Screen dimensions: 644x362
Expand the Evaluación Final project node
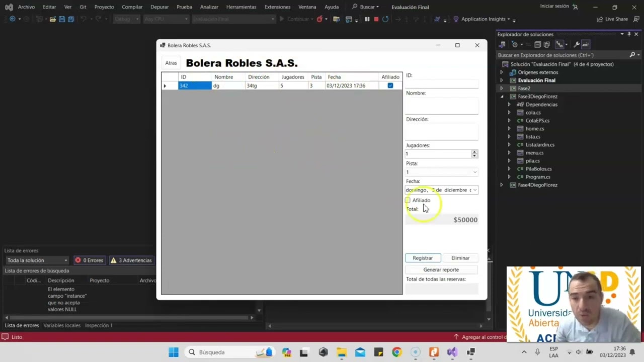pyautogui.click(x=501, y=80)
